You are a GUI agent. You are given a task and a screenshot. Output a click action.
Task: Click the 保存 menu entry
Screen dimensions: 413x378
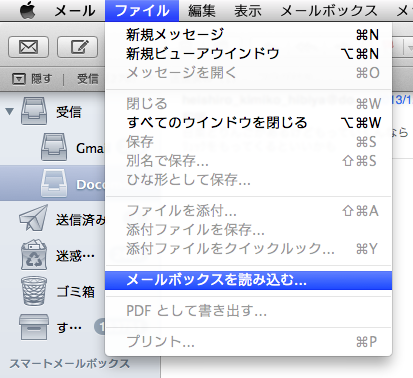248,142
